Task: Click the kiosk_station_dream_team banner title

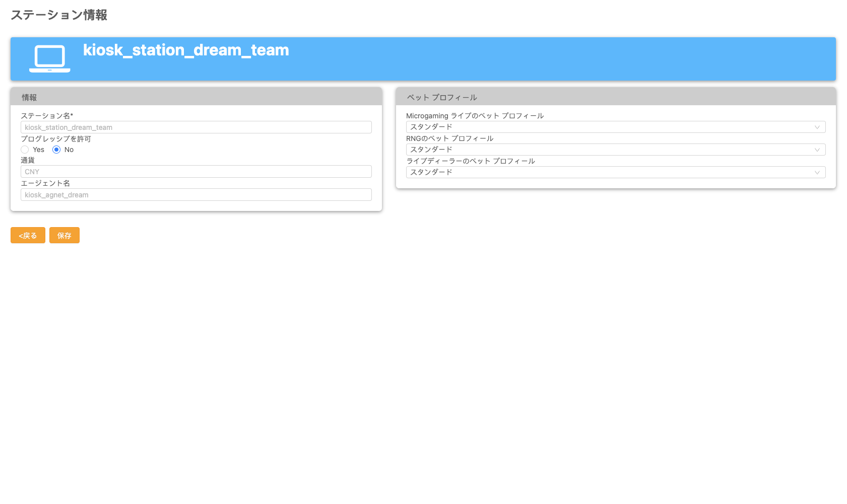Action: tap(186, 50)
